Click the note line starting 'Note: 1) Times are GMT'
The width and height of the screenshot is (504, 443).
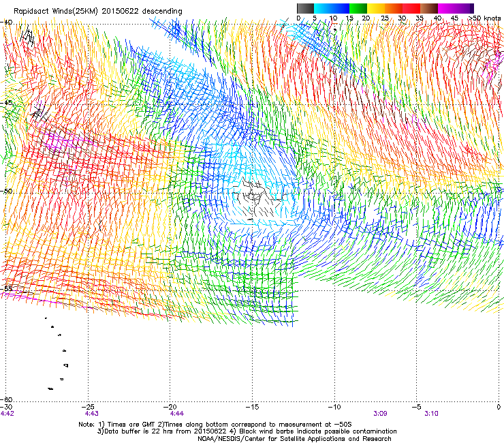[215, 425]
